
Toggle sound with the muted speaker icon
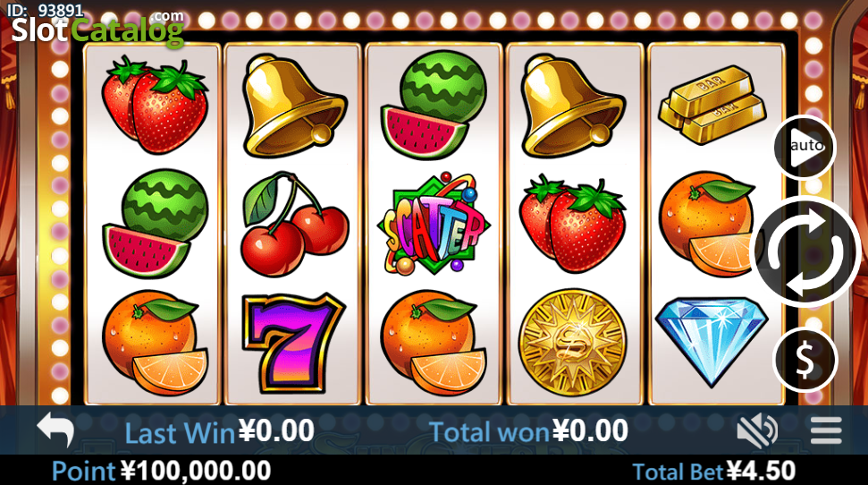coord(757,430)
